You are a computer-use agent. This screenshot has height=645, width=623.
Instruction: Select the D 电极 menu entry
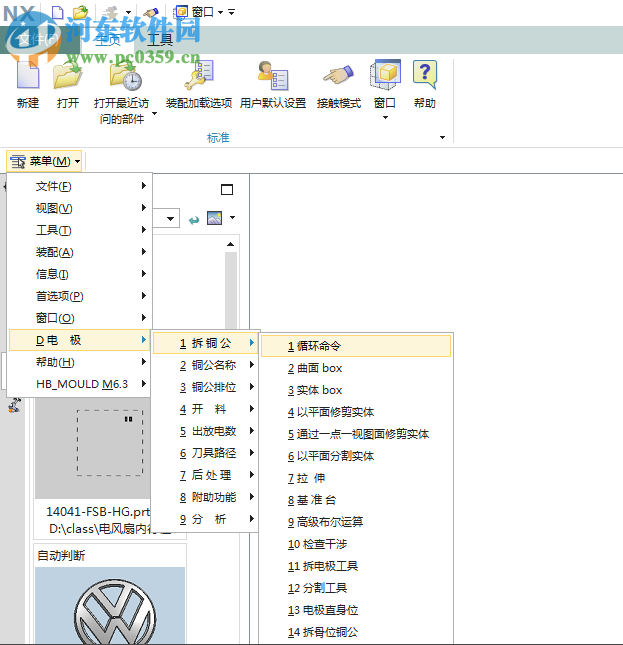[x=79, y=340]
